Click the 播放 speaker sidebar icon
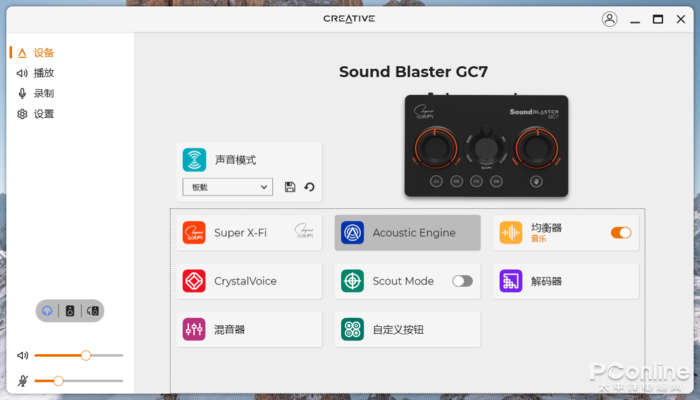Image resolution: width=700 pixels, height=400 pixels. point(22,73)
